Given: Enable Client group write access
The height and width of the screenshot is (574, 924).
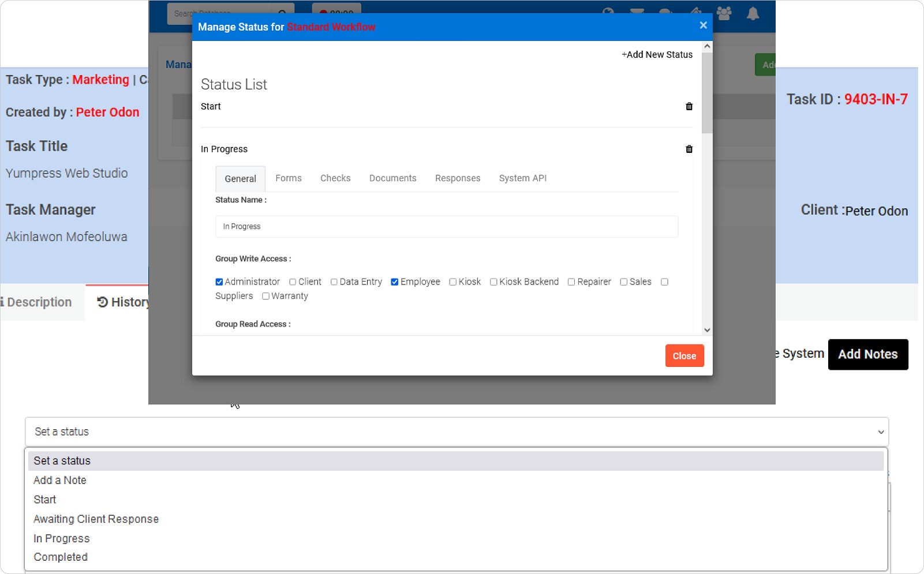Looking at the screenshot, I should 292,282.
